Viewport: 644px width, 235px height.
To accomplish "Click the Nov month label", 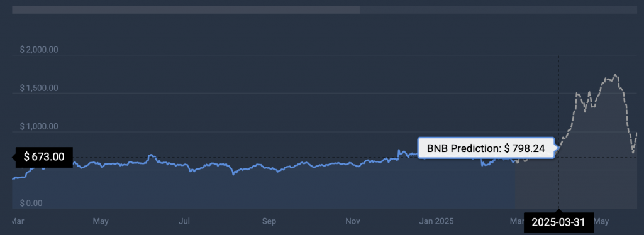I will pos(352,221).
